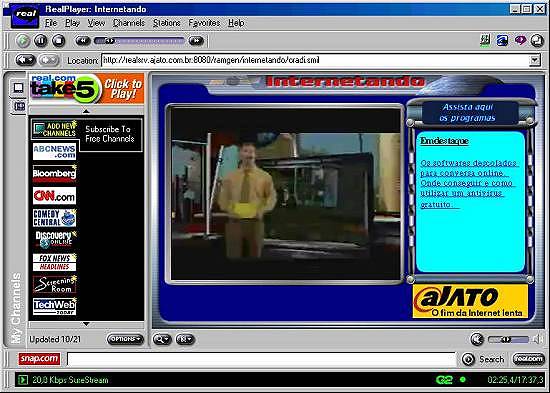Open the Stations menu
550x393 pixels.
[167, 23]
